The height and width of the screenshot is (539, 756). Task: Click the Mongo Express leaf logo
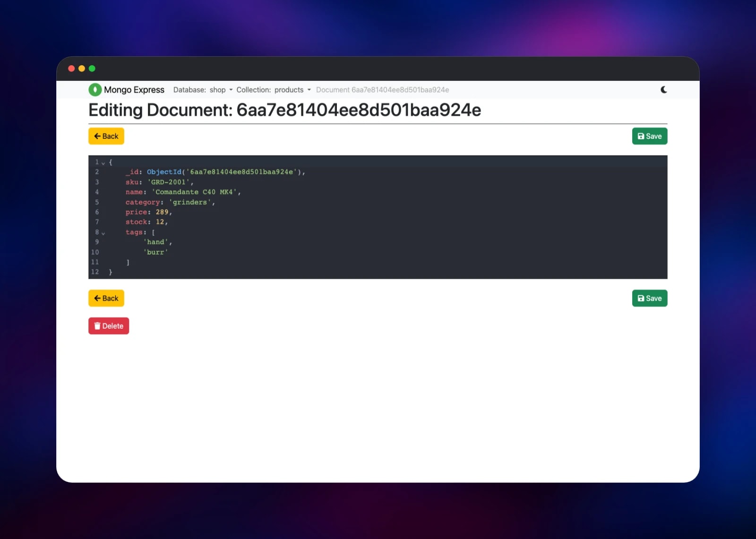pos(95,90)
